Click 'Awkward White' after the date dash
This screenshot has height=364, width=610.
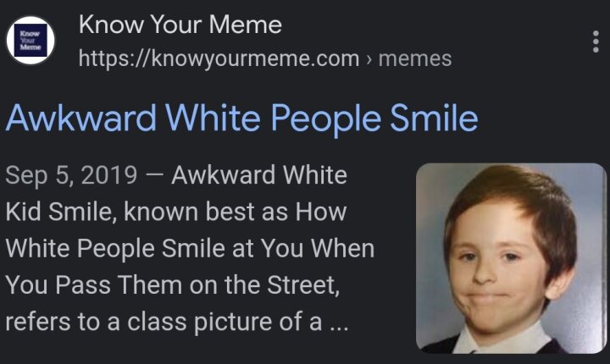click(259, 175)
